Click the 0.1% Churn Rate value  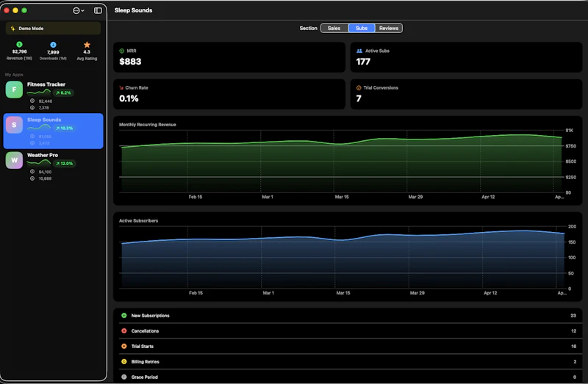(129, 98)
